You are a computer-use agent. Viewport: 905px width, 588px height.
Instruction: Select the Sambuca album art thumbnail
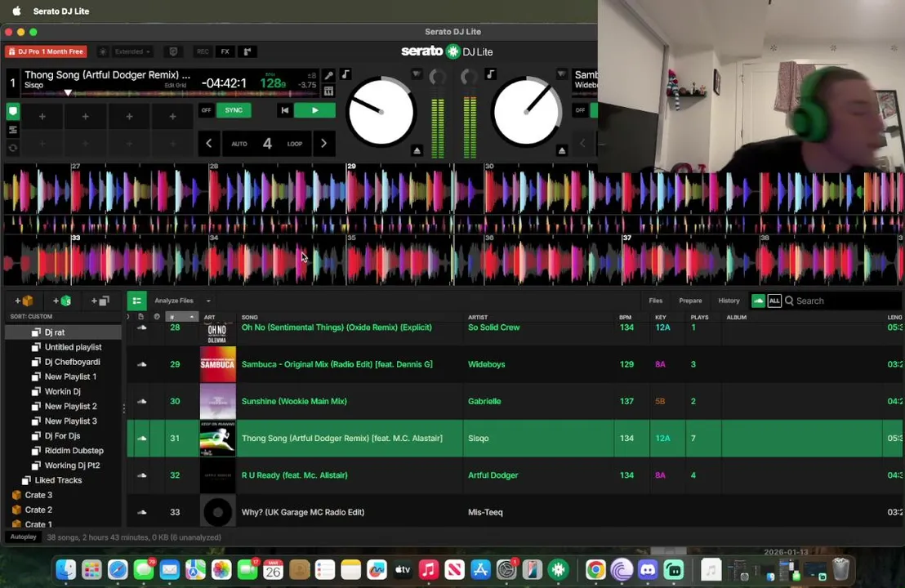pos(217,364)
